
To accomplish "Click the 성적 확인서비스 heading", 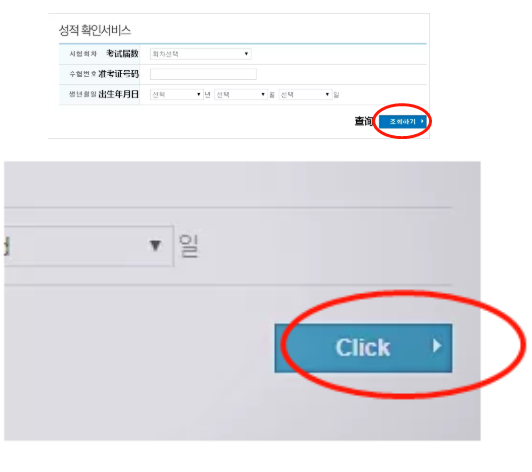I will click(95, 31).
